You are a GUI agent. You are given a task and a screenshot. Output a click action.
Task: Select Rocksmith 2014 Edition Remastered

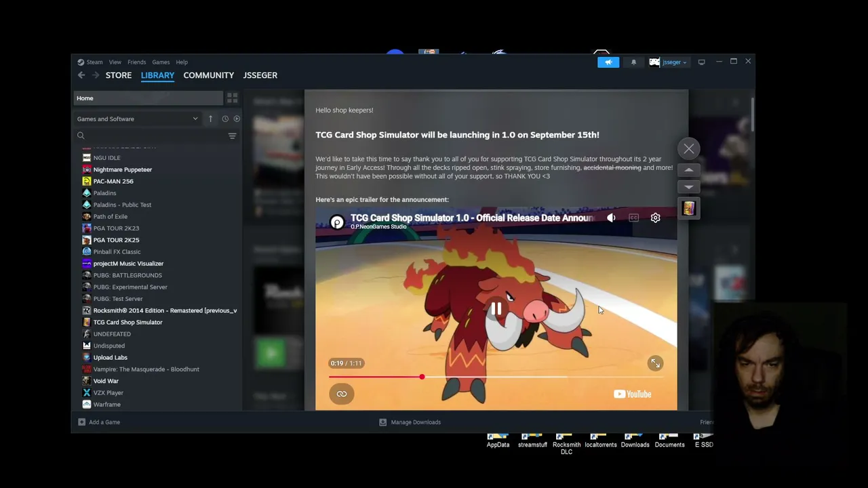pyautogui.click(x=165, y=310)
